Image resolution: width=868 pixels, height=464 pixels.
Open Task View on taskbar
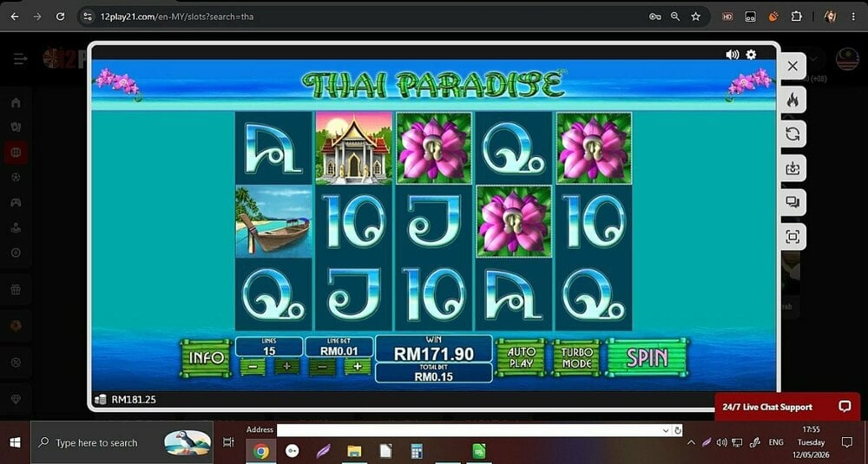(x=227, y=442)
